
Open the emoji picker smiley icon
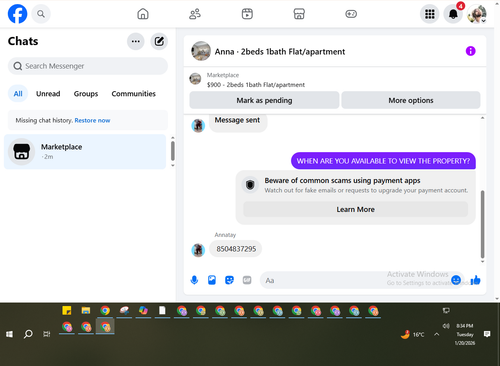point(456,280)
